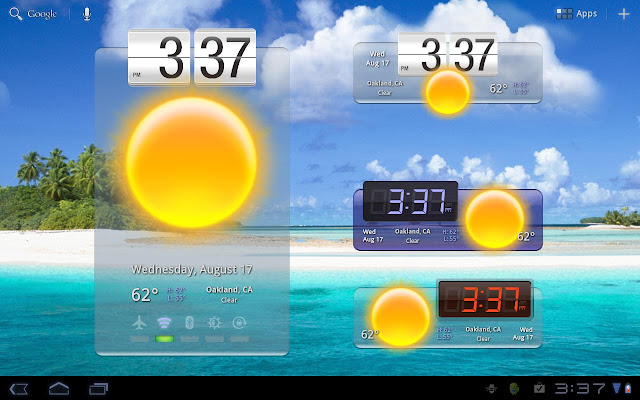
Task: Tap the green Android notification icon
Action: (514, 389)
